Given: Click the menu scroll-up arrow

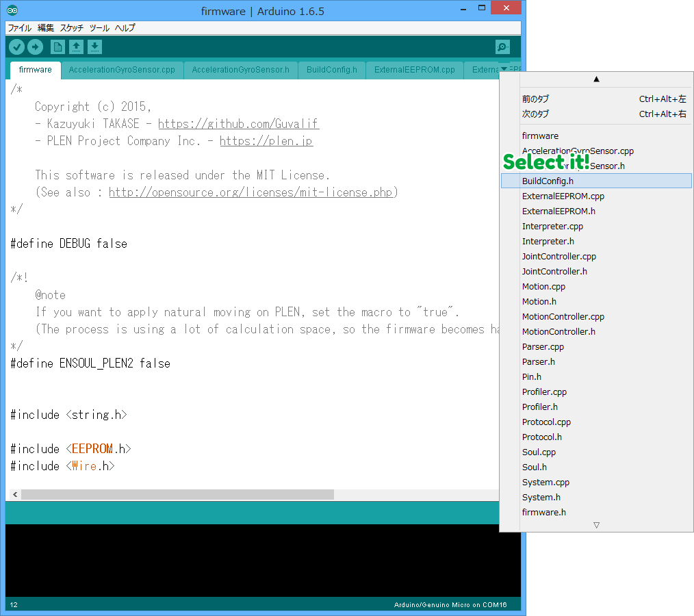Looking at the screenshot, I should [596, 79].
